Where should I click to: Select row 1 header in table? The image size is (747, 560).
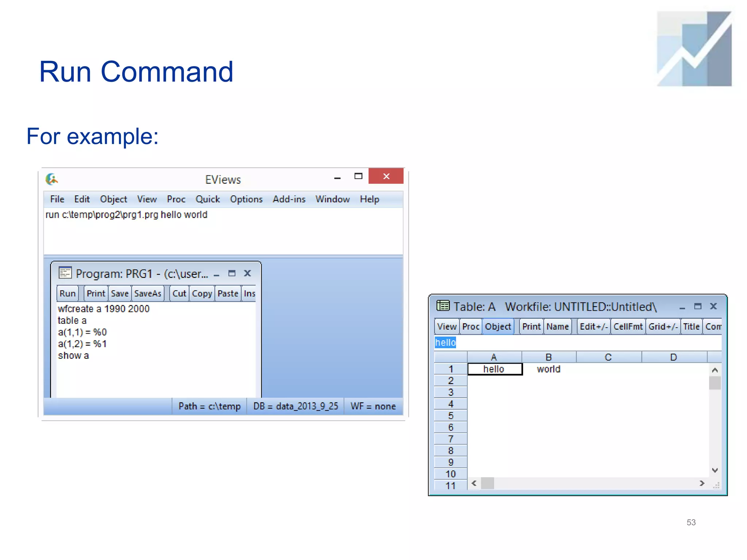pyautogui.click(x=451, y=369)
